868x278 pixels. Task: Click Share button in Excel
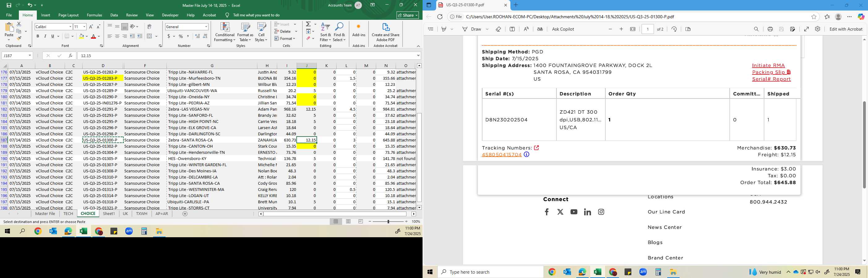click(x=408, y=15)
